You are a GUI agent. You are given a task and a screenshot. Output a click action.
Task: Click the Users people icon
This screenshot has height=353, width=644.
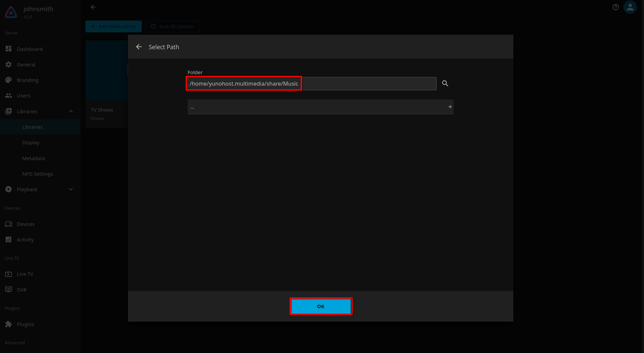pyautogui.click(x=8, y=95)
